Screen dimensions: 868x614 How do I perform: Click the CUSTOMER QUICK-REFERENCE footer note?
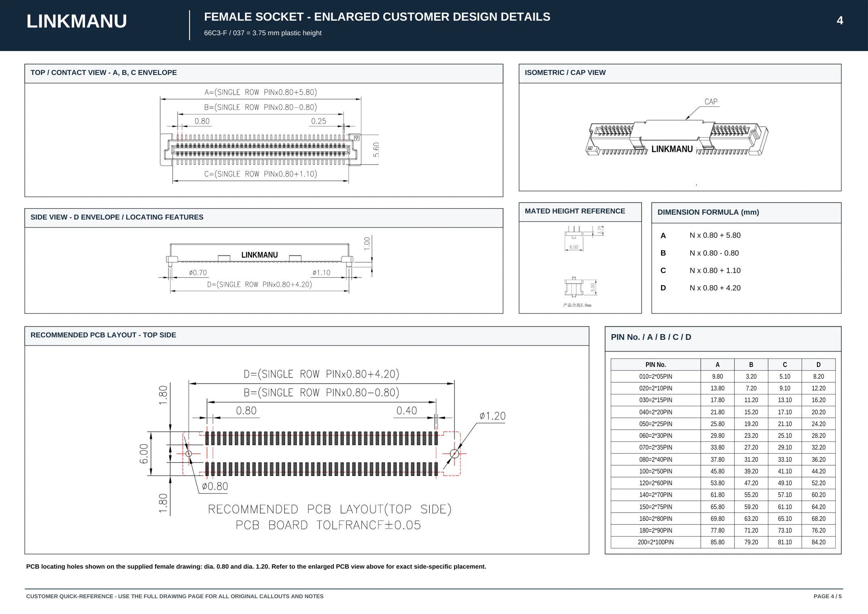[175, 597]
